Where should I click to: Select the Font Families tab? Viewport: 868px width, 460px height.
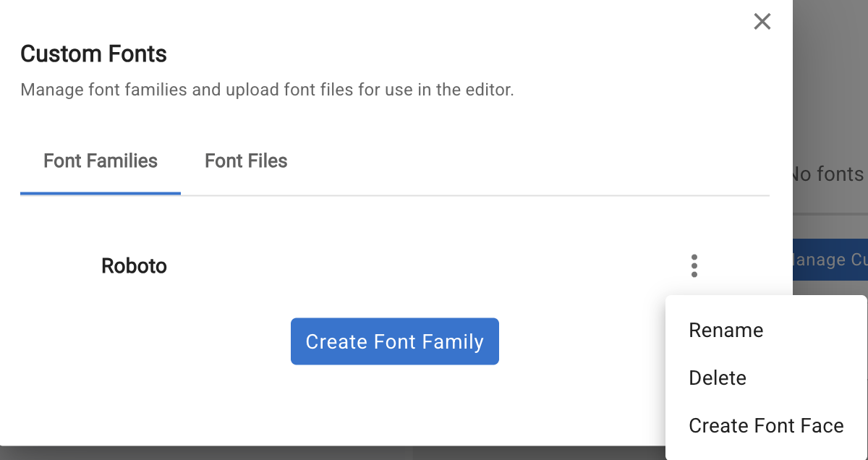101,161
